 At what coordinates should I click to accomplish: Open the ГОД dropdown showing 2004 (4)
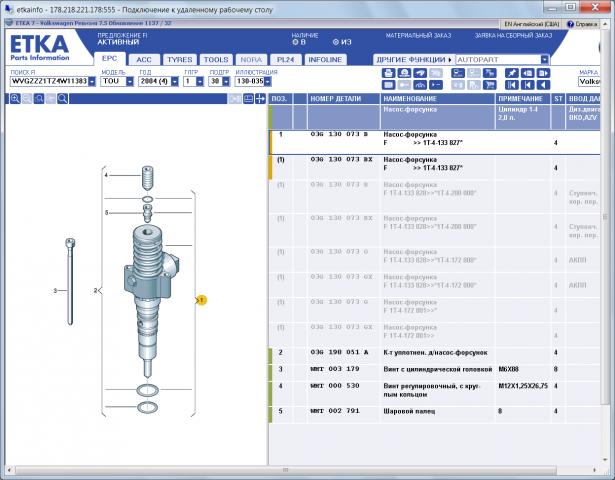click(x=175, y=82)
